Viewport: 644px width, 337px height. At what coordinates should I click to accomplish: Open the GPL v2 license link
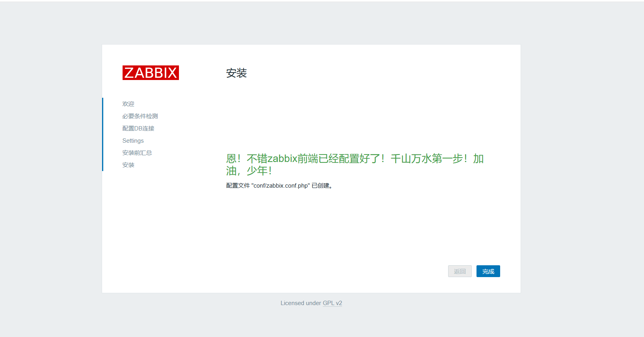pyautogui.click(x=332, y=303)
